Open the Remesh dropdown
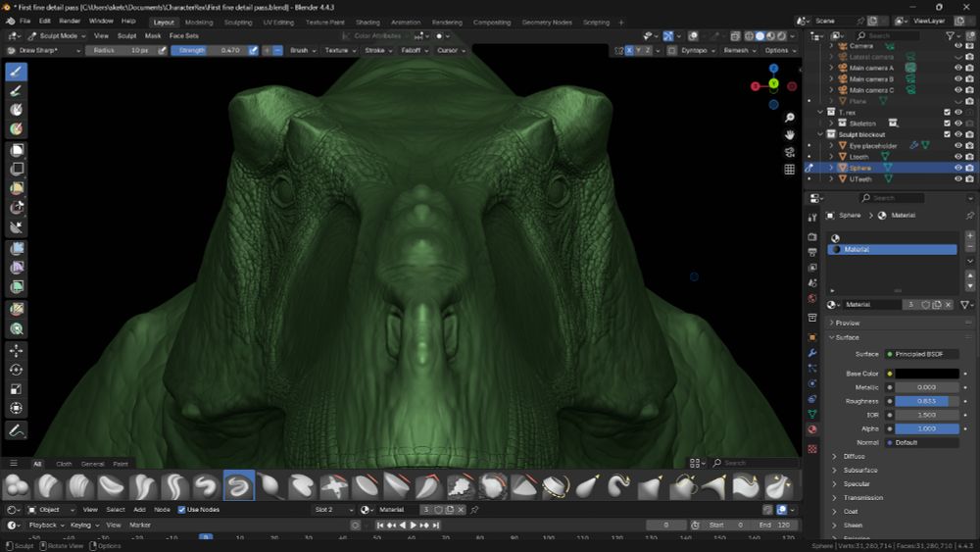 click(x=739, y=50)
